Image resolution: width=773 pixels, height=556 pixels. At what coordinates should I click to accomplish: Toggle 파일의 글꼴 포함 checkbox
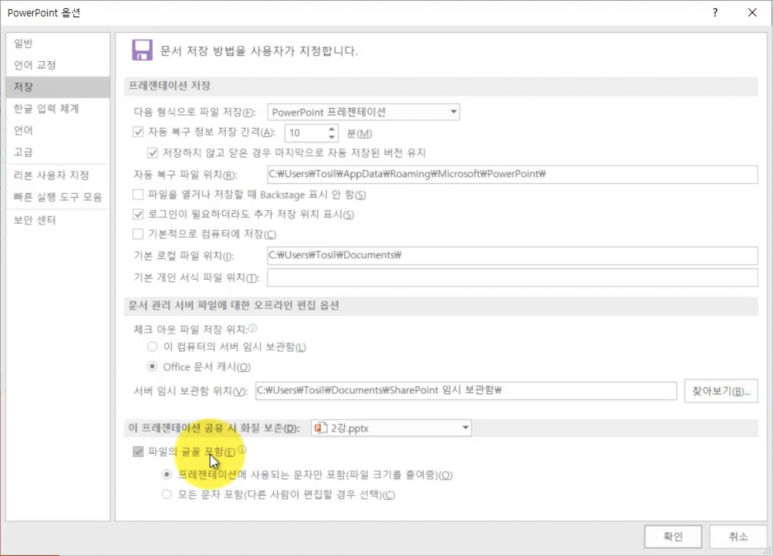tap(138, 452)
